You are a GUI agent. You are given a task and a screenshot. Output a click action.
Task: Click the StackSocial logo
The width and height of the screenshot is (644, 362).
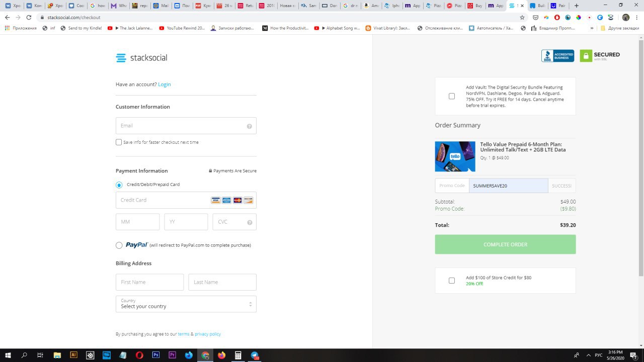(141, 58)
